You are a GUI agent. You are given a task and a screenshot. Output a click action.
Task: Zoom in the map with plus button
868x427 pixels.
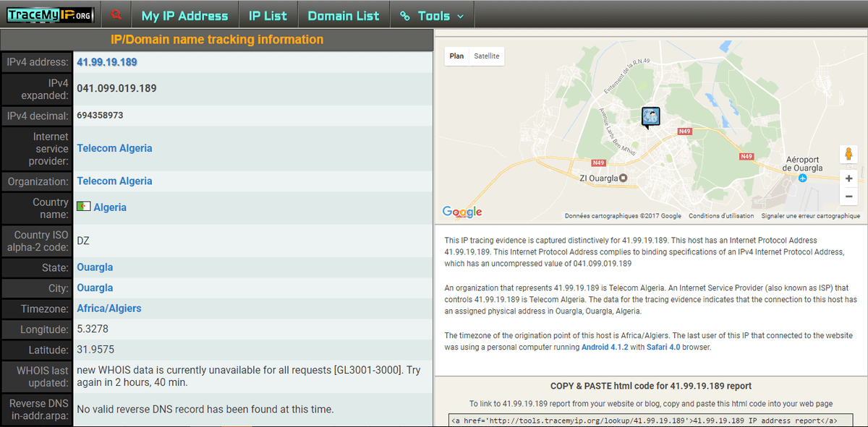(x=848, y=178)
